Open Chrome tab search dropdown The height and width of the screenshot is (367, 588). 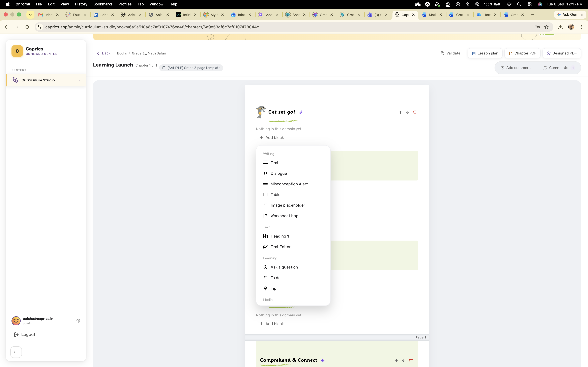pyautogui.click(x=30, y=15)
